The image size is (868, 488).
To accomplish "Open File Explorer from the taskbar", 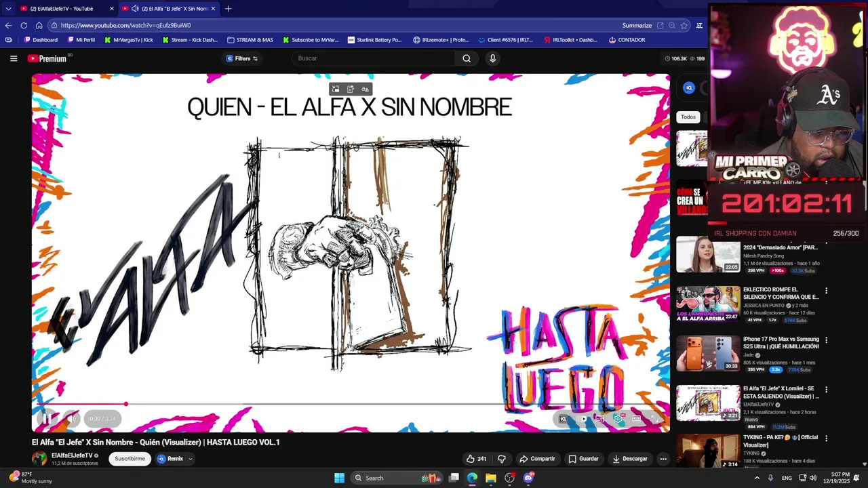I will click(x=490, y=478).
